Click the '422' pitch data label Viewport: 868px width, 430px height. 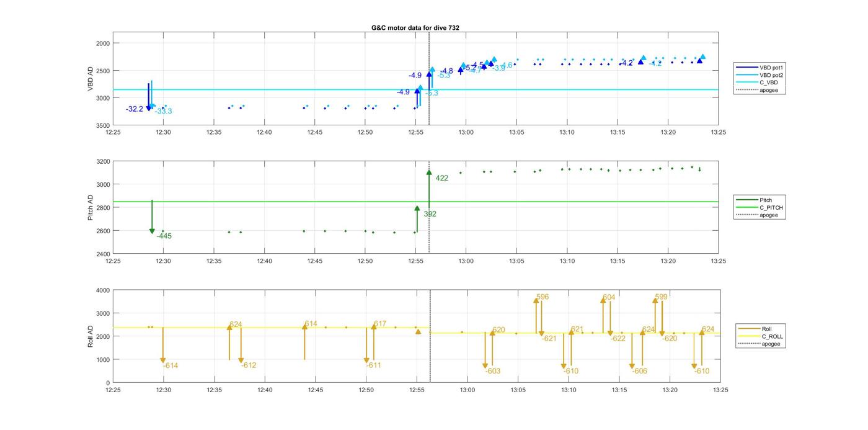[x=442, y=178]
